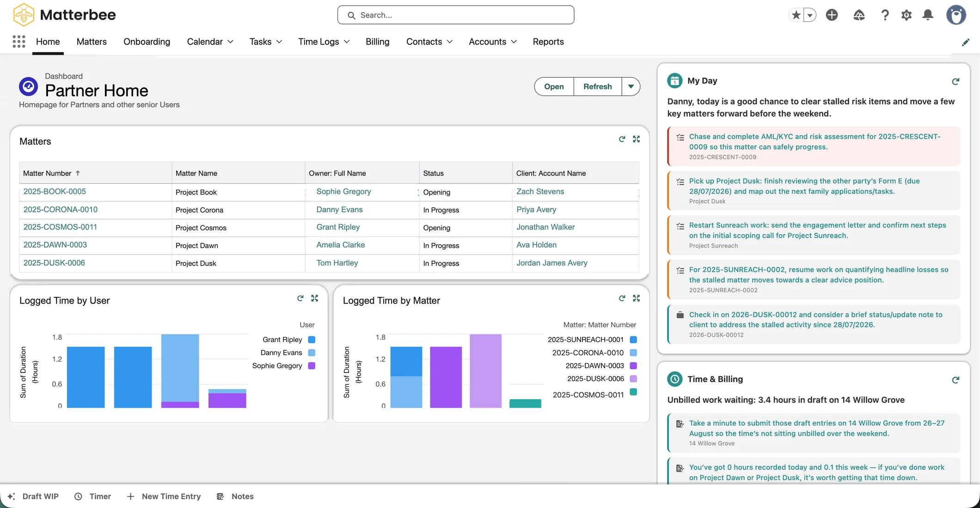Refresh the Logged Time by Matter chart
Screen dimensions: 980x508
coord(622,298)
